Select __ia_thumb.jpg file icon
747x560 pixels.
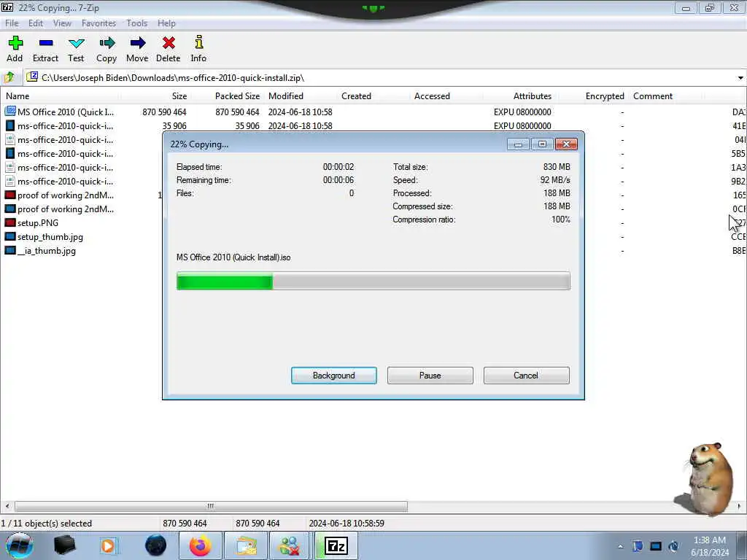pyautogui.click(x=10, y=250)
